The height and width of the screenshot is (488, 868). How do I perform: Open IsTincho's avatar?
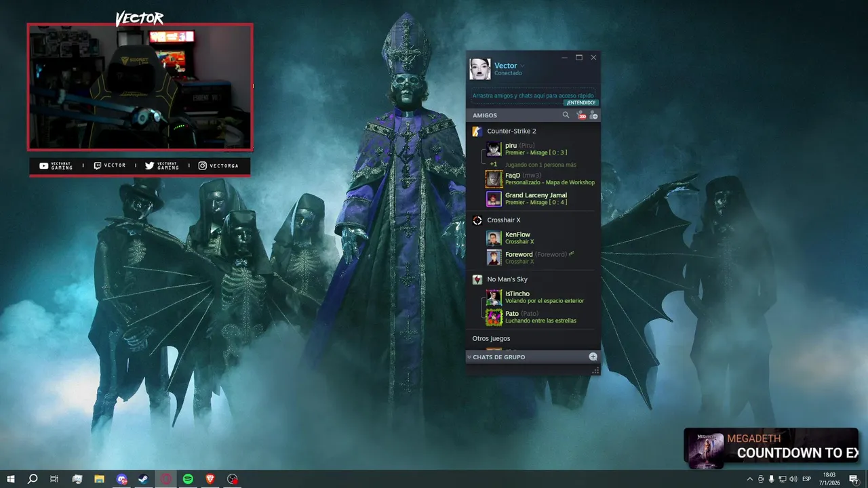point(494,297)
